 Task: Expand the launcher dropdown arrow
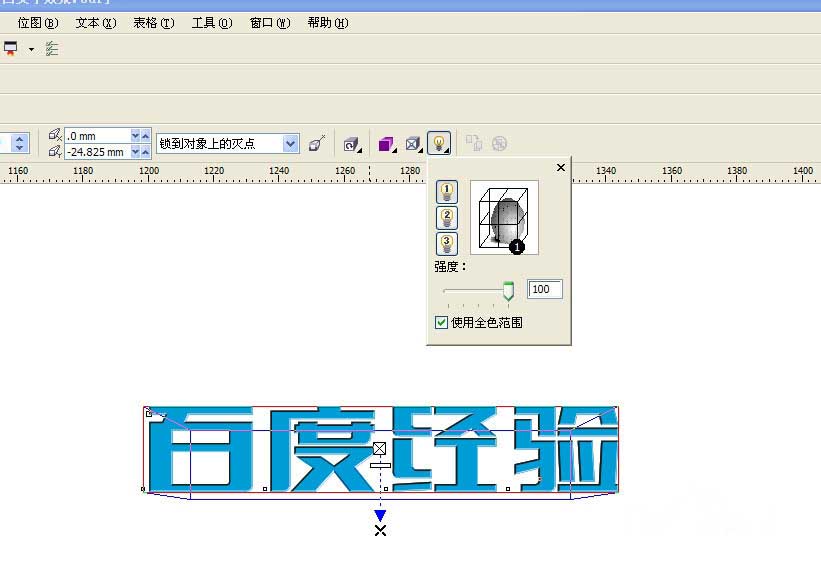pos(31,49)
